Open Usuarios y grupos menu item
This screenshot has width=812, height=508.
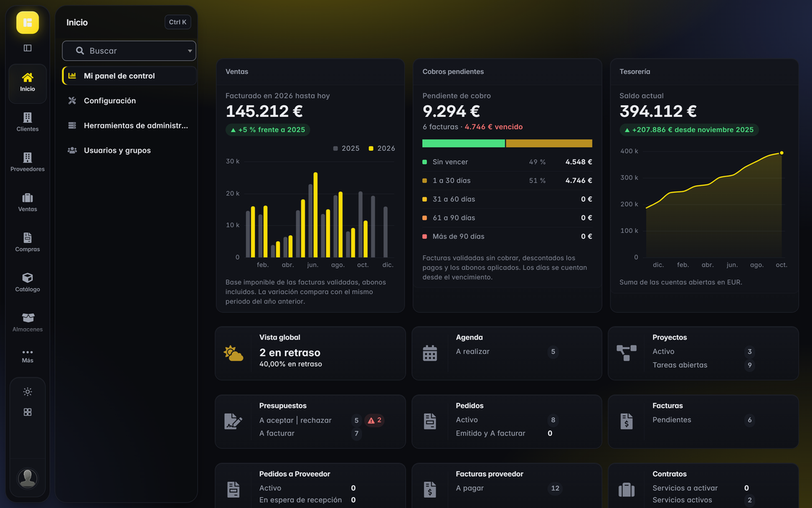tap(129, 150)
